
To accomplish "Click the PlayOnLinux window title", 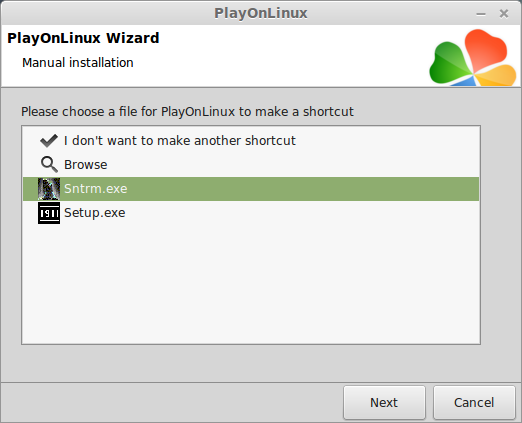I will 261,13.
